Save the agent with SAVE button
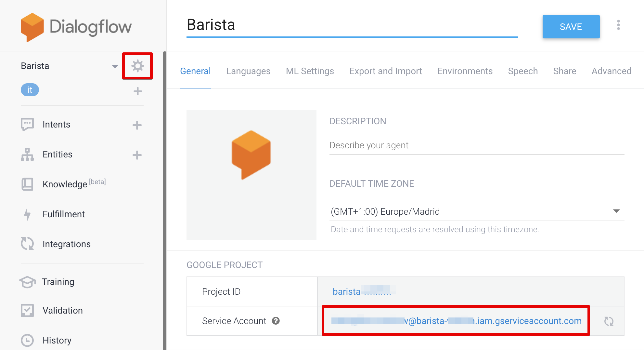This screenshot has height=350, width=644. click(571, 27)
